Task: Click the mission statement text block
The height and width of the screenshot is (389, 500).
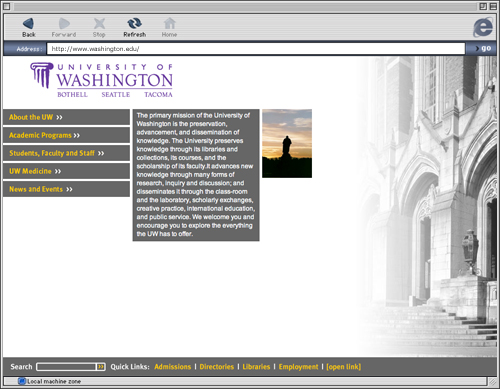Action: point(196,175)
